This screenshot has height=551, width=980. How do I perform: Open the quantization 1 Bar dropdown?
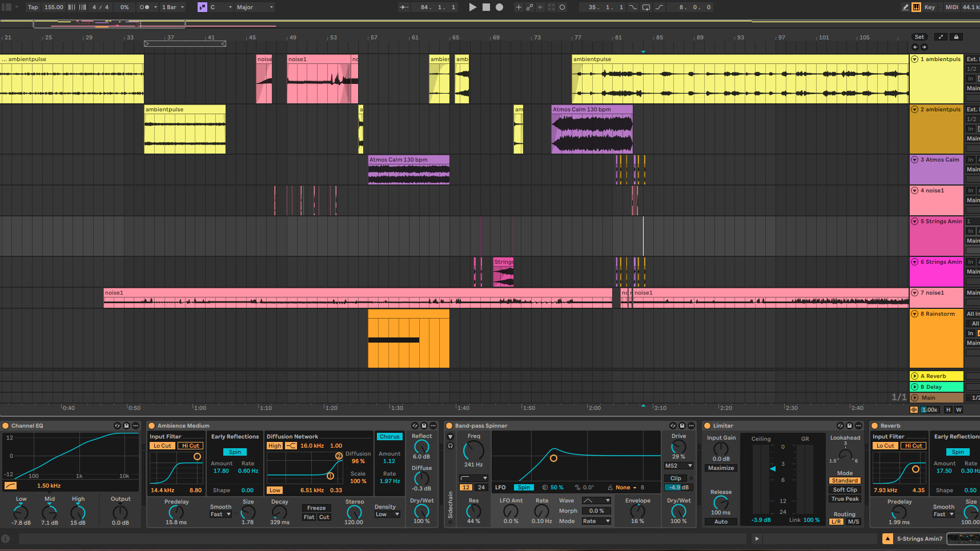coord(173,7)
